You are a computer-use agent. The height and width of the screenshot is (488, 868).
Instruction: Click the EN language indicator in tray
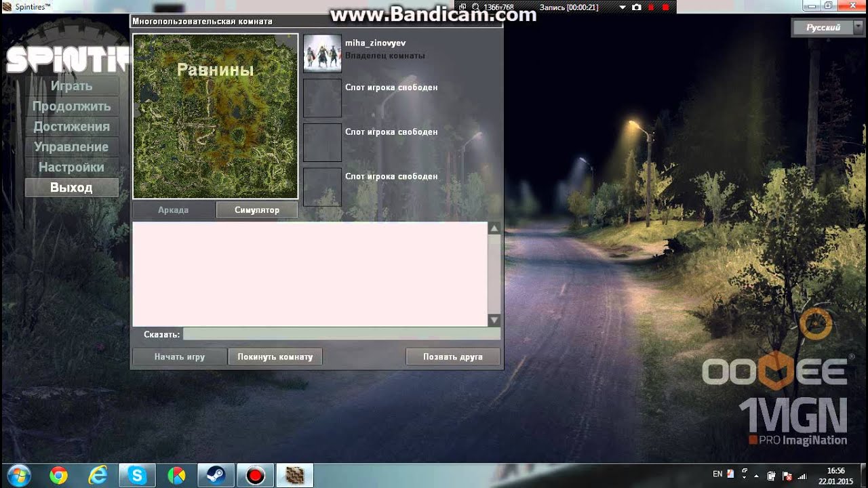click(x=717, y=474)
